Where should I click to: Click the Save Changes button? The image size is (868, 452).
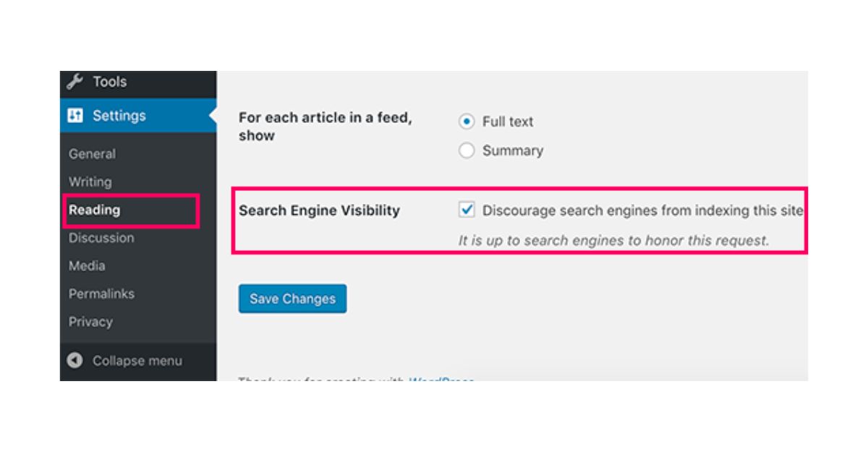[x=293, y=299]
